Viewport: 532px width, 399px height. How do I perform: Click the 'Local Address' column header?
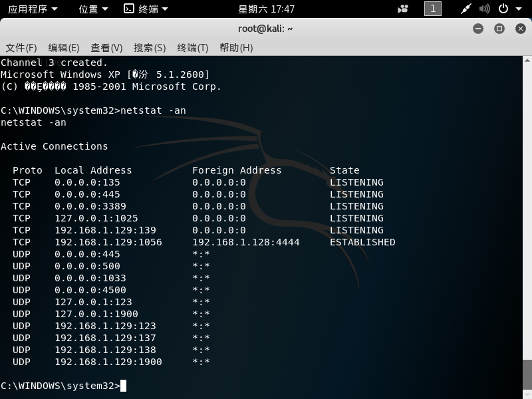coord(93,170)
